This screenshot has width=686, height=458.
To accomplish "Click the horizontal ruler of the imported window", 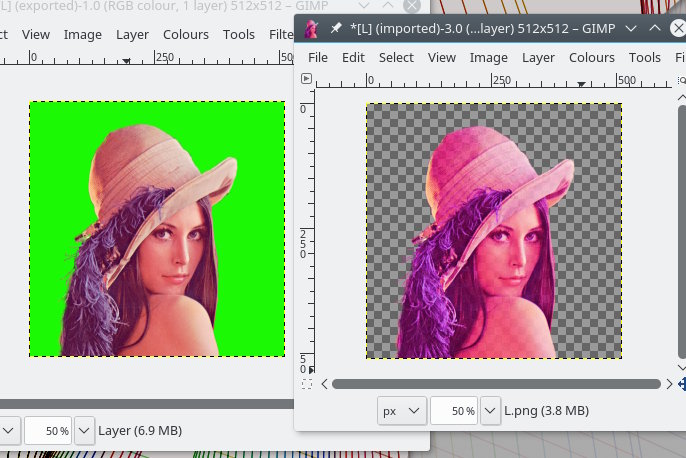I will pyautogui.click(x=494, y=80).
